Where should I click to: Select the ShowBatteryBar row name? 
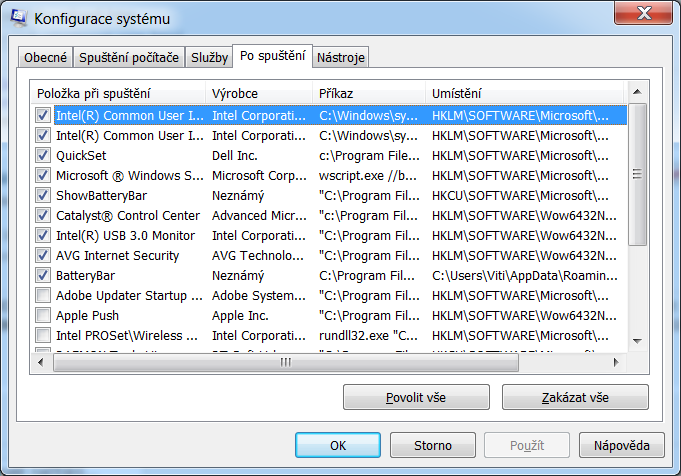tap(102, 195)
